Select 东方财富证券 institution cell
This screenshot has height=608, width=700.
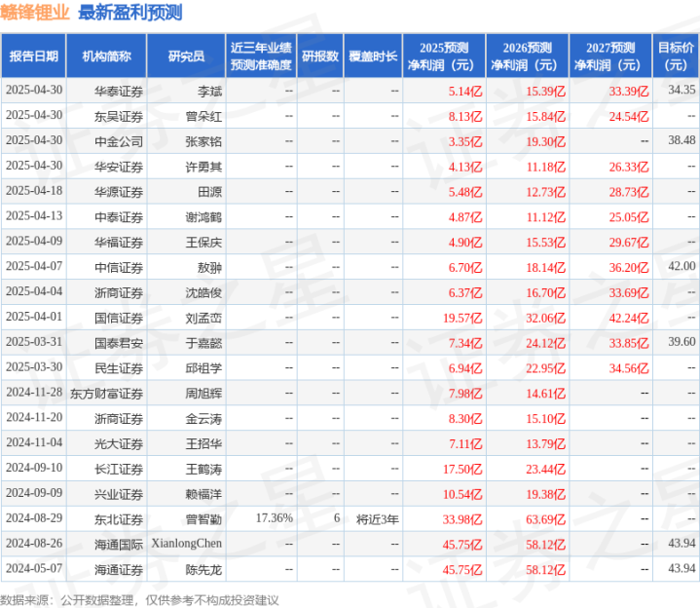pos(106,394)
